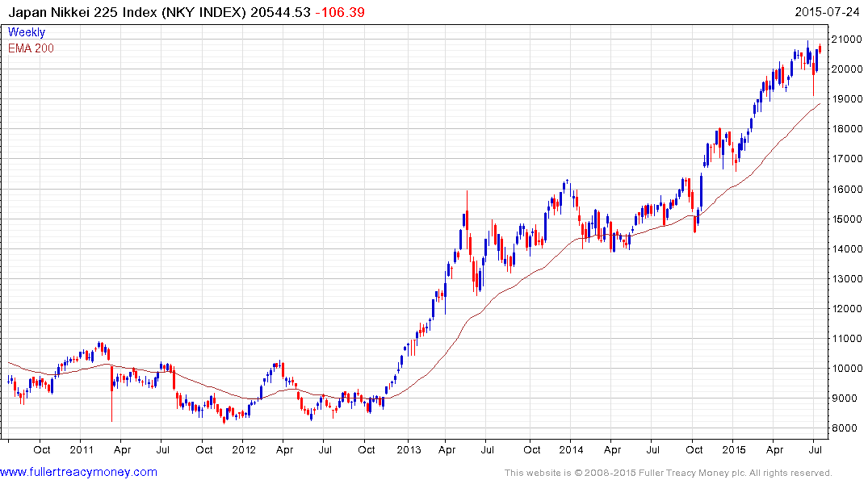The image size is (868, 484).
Task: Open the www.fullertreacymoney.com link
Action: coord(78,472)
